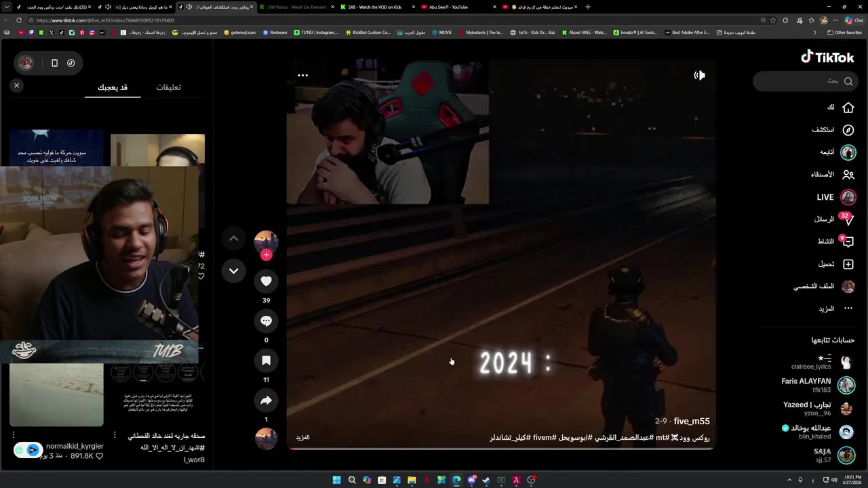868x488 pixels.
Task: Open followed account yzoo__96
Action: tap(817, 408)
